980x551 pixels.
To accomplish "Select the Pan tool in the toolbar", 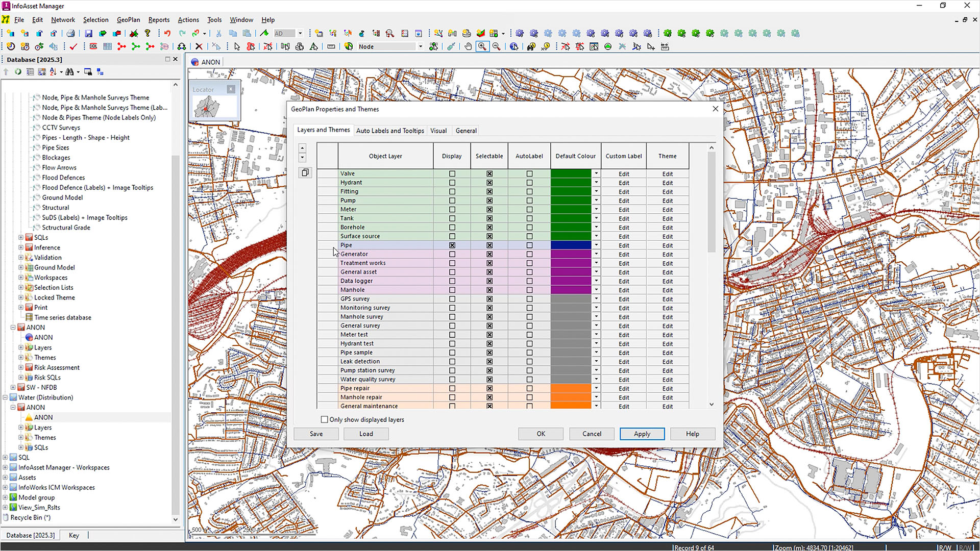I will (468, 46).
